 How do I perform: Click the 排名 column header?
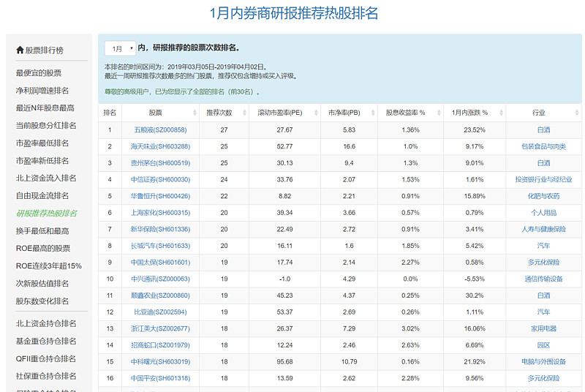tap(110, 113)
